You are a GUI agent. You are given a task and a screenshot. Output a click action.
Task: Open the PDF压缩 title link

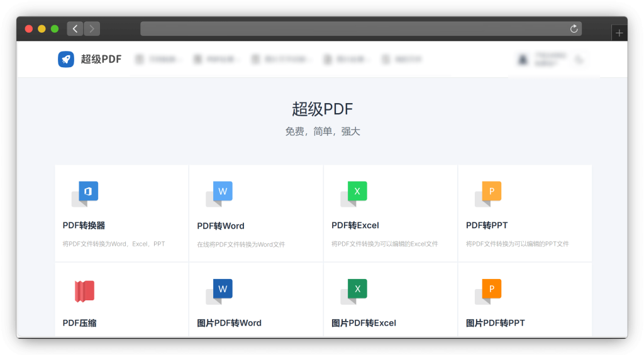pos(80,323)
